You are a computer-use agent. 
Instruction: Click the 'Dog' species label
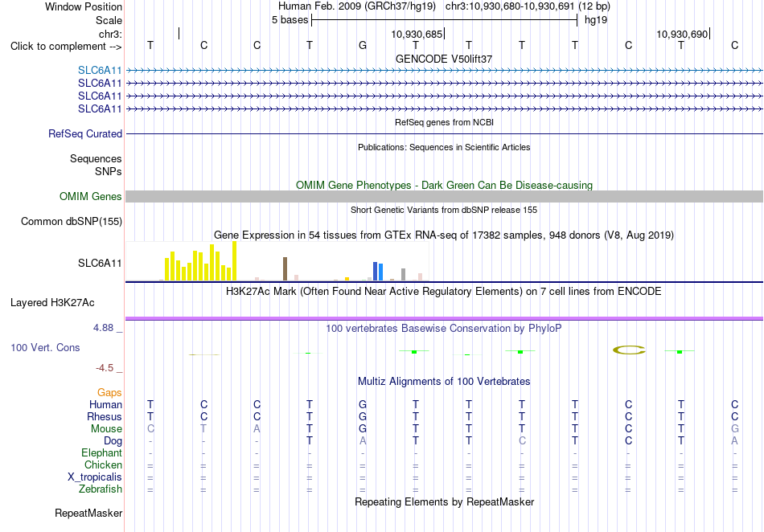pyautogui.click(x=113, y=441)
